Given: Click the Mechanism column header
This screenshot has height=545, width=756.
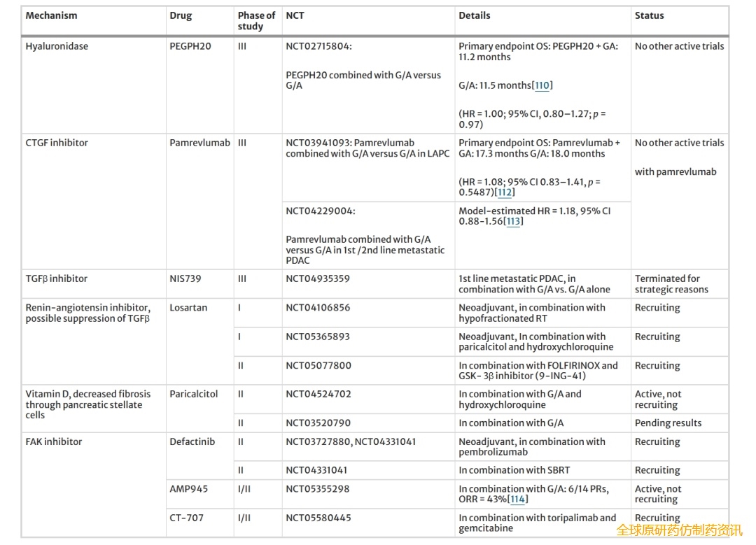Looking at the screenshot, I should tap(51, 15).
